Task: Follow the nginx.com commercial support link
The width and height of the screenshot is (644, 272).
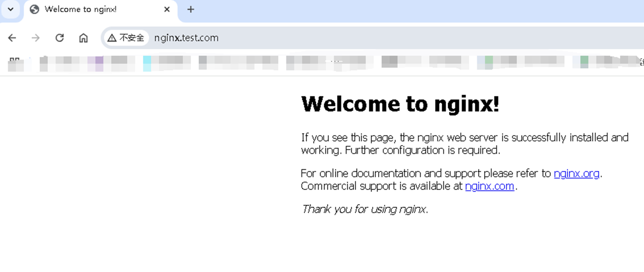Action: pyautogui.click(x=490, y=186)
